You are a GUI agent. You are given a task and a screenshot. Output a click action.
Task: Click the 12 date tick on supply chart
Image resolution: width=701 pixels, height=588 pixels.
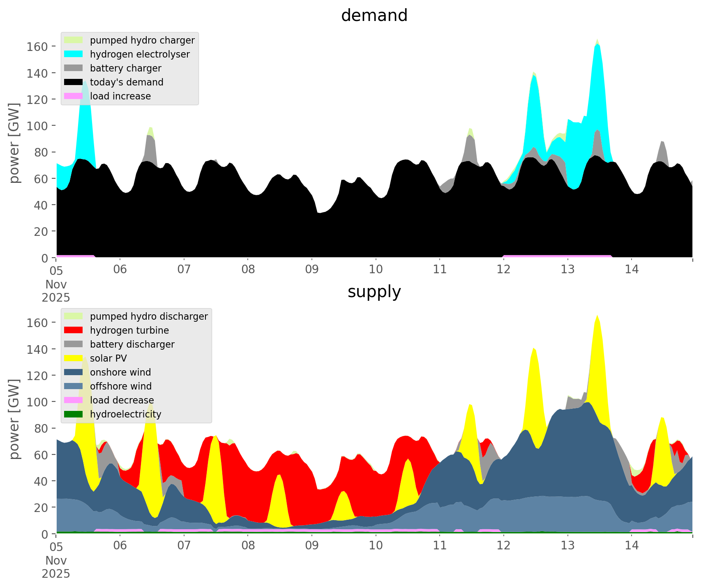[x=504, y=546]
